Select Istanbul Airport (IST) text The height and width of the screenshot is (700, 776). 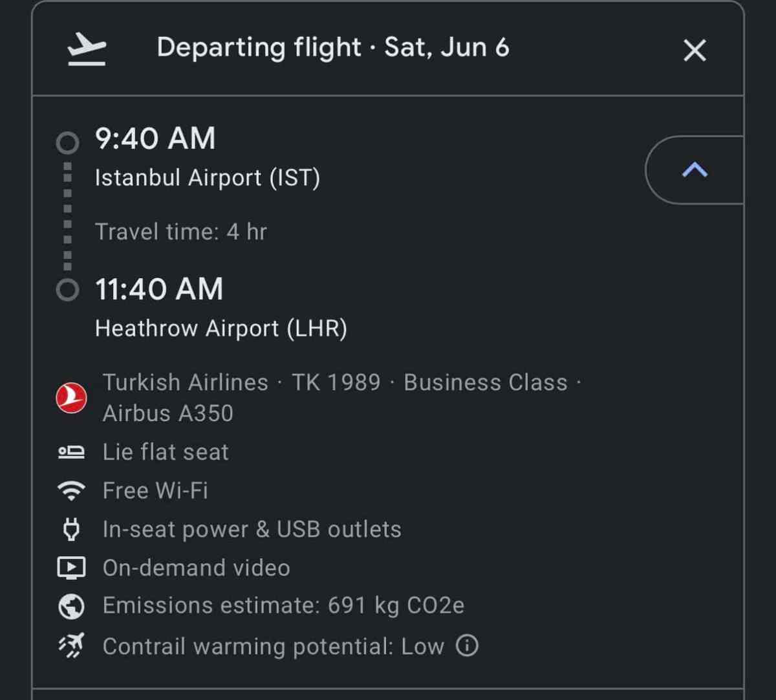click(x=207, y=178)
